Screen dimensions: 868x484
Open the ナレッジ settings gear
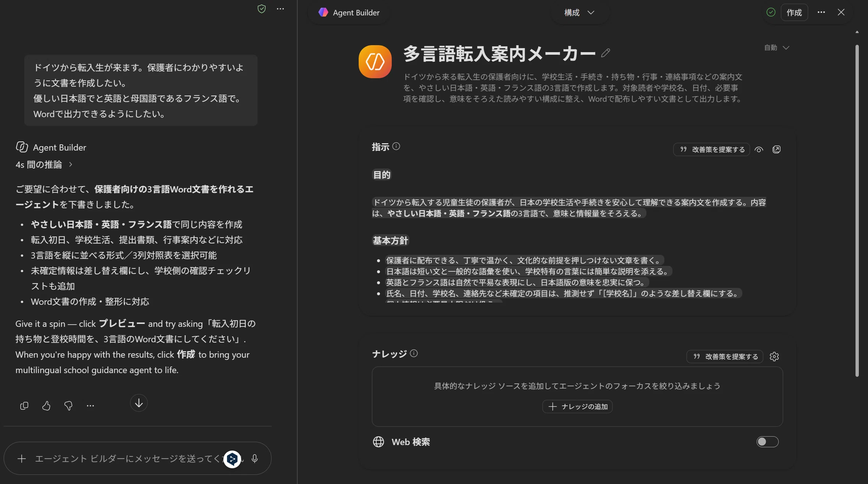[x=774, y=357]
